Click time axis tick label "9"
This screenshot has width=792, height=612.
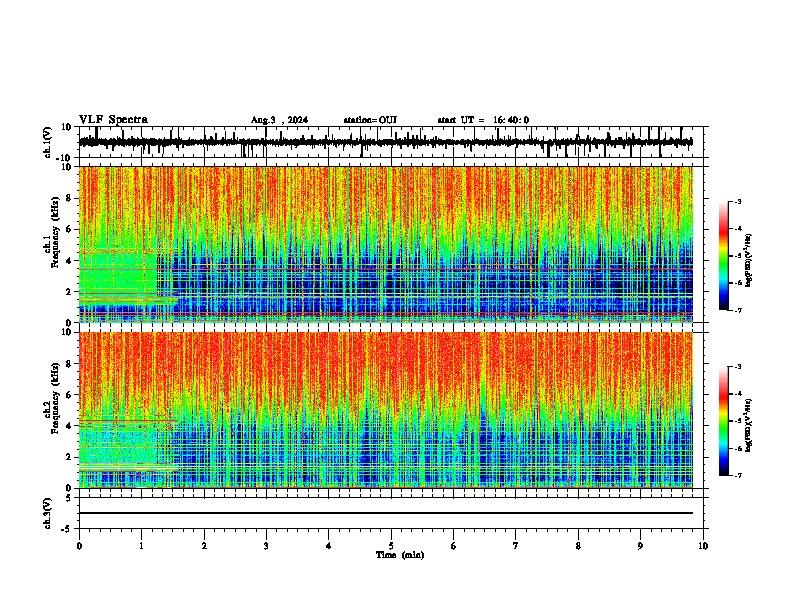click(x=640, y=546)
